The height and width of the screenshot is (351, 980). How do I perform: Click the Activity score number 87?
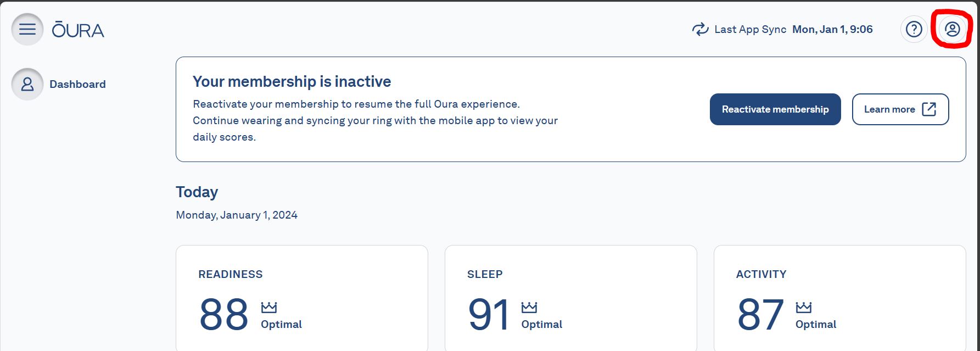pos(760,315)
